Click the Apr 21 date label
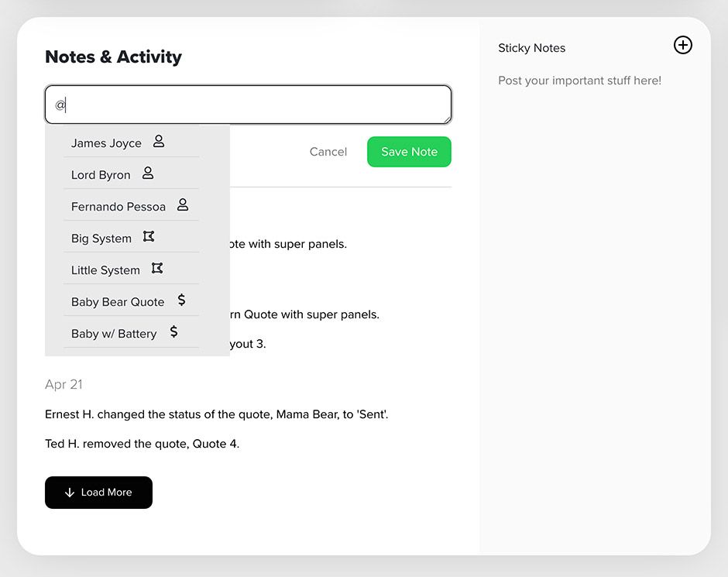Screen dimensions: 728x577 (x=64, y=384)
